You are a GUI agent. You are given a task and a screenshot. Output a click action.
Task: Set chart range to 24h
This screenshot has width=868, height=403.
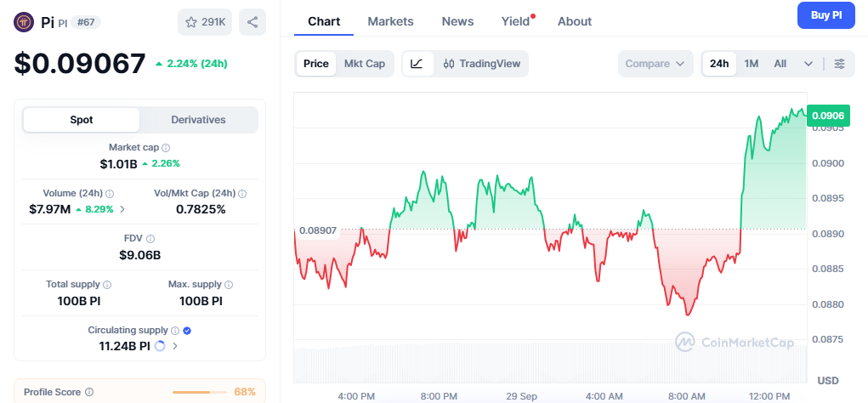pyautogui.click(x=719, y=64)
